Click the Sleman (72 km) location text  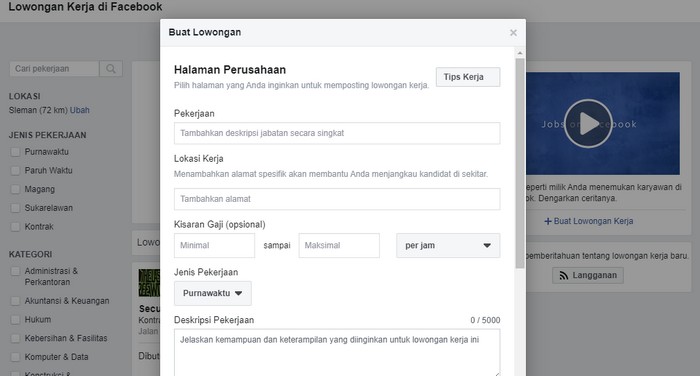[38, 110]
